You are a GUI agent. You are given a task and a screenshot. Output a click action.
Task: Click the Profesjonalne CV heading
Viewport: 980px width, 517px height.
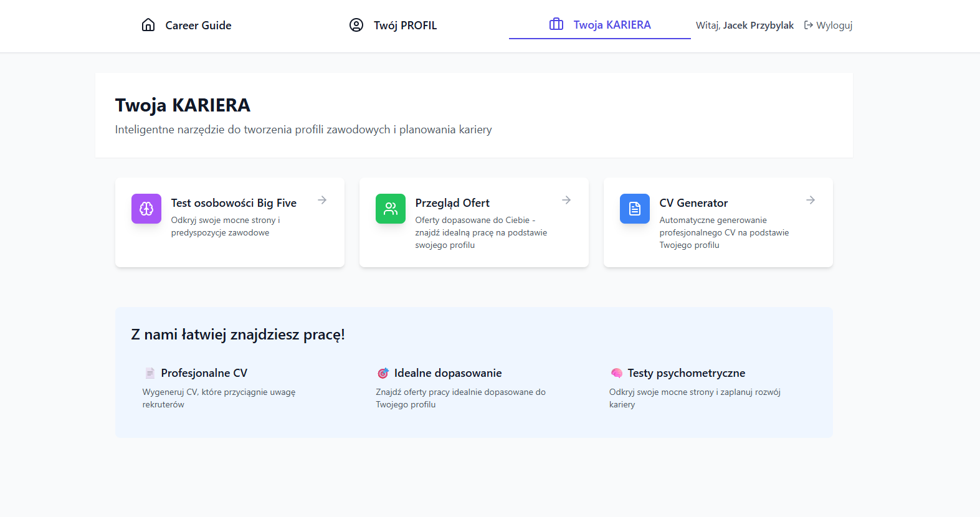click(x=204, y=373)
